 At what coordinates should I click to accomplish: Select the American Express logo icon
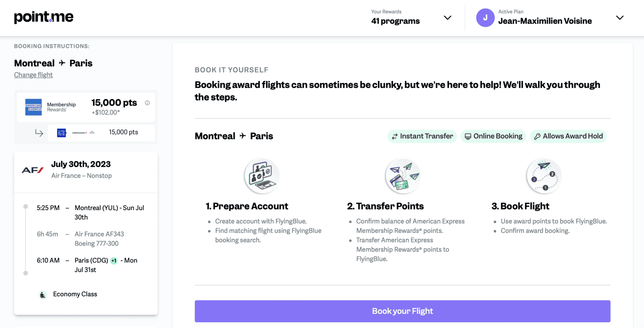click(34, 107)
